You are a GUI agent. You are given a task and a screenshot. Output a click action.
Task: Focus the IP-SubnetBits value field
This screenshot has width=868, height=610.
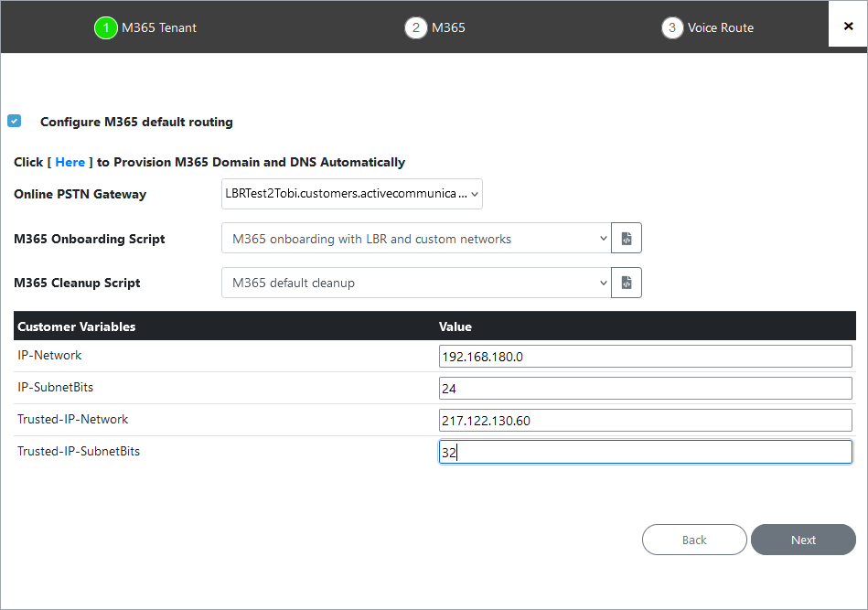646,389
